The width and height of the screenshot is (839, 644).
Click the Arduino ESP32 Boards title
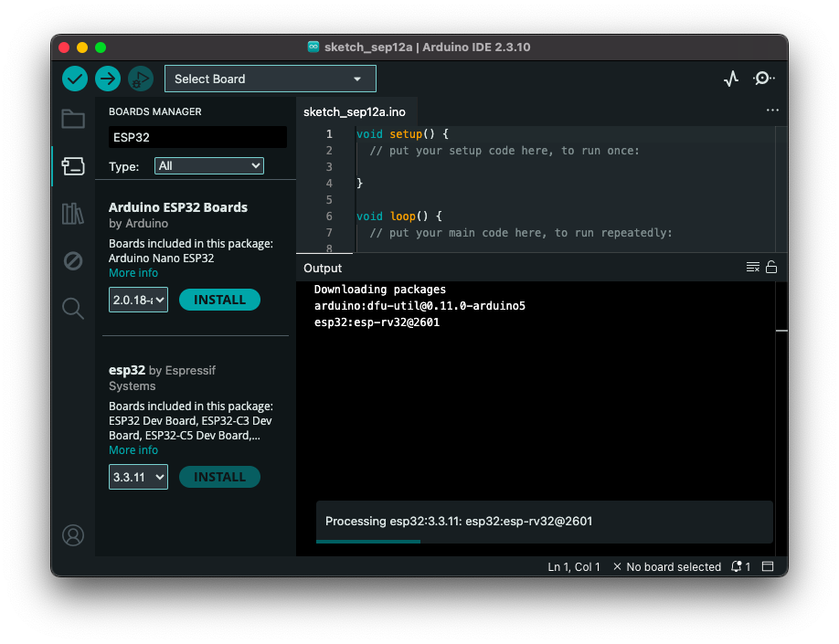[x=178, y=207]
